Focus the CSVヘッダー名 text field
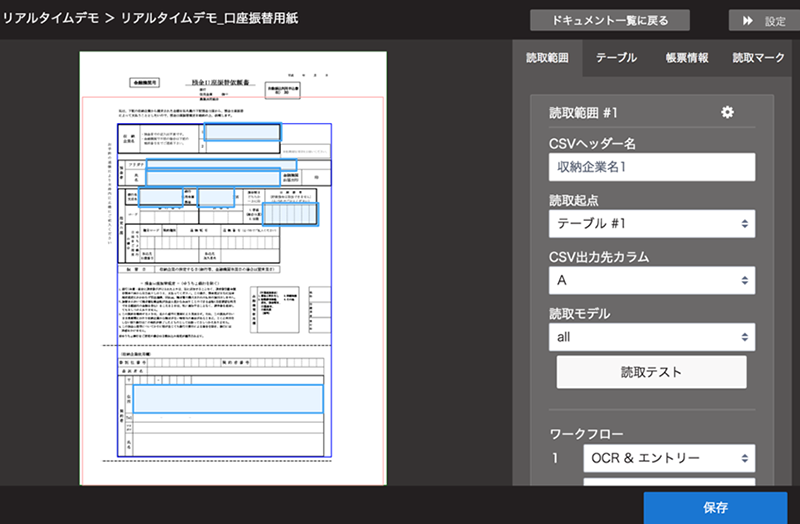The image size is (800, 524). 652,167
